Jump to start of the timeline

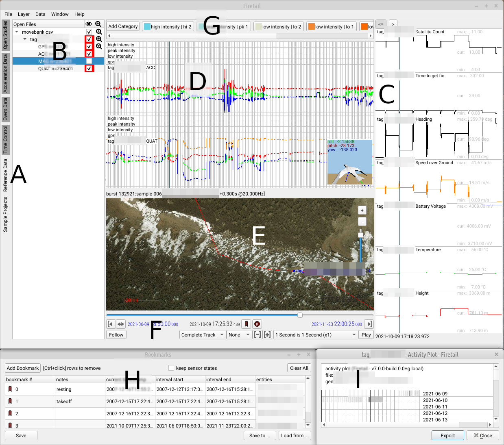click(x=110, y=324)
